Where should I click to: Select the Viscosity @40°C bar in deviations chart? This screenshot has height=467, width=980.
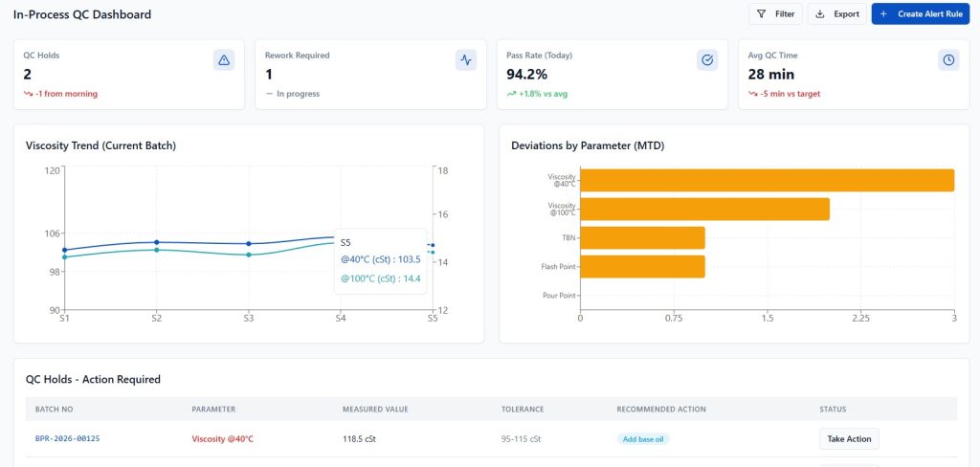click(767, 180)
